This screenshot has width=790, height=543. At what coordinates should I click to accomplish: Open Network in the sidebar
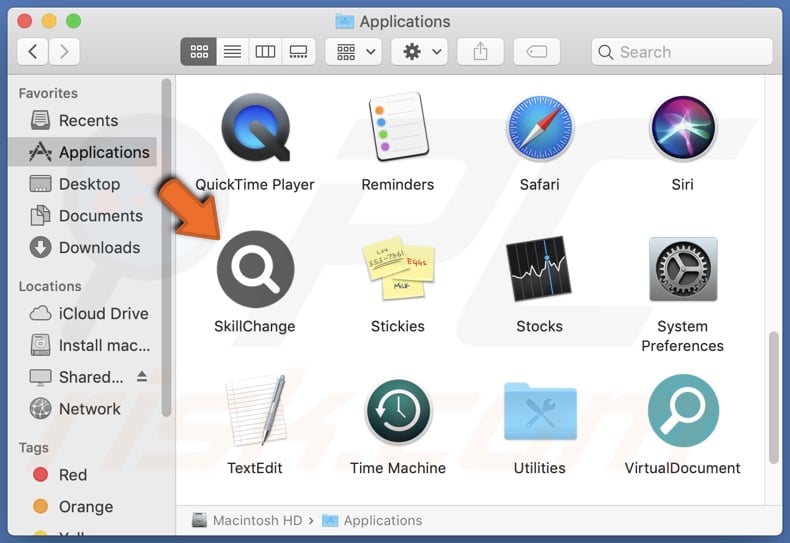coord(83,409)
